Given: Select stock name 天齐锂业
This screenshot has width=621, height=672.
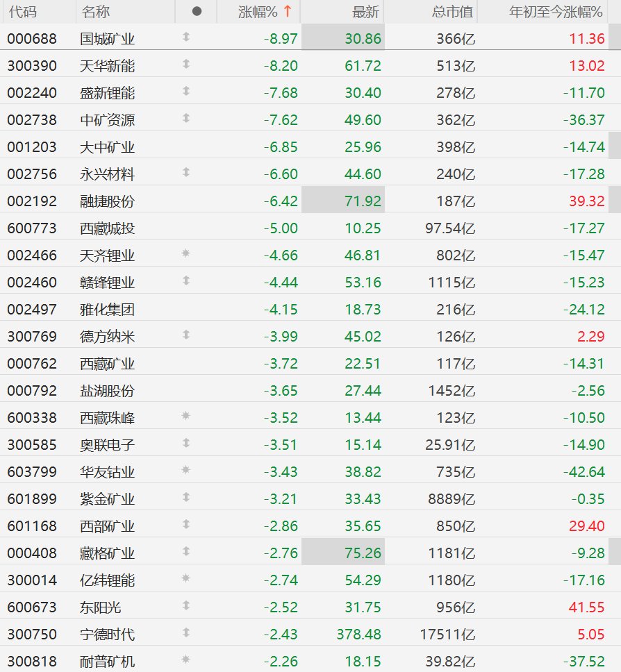Looking at the screenshot, I should pyautogui.click(x=107, y=255).
